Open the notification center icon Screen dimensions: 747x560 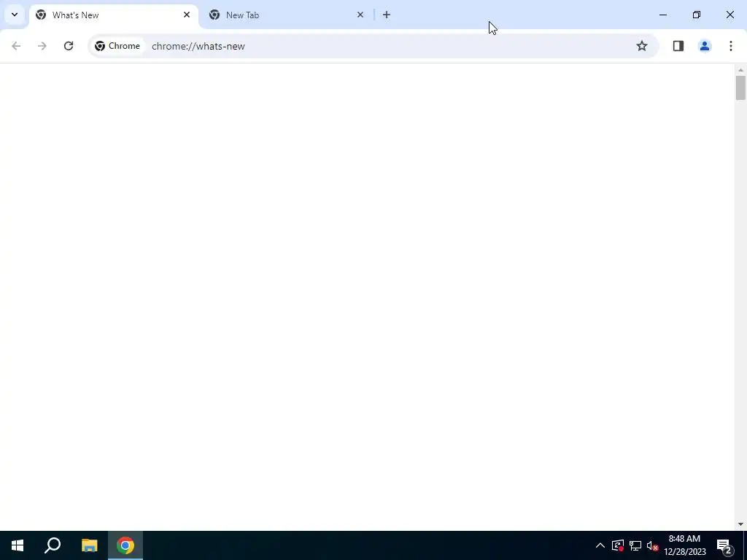click(724, 545)
